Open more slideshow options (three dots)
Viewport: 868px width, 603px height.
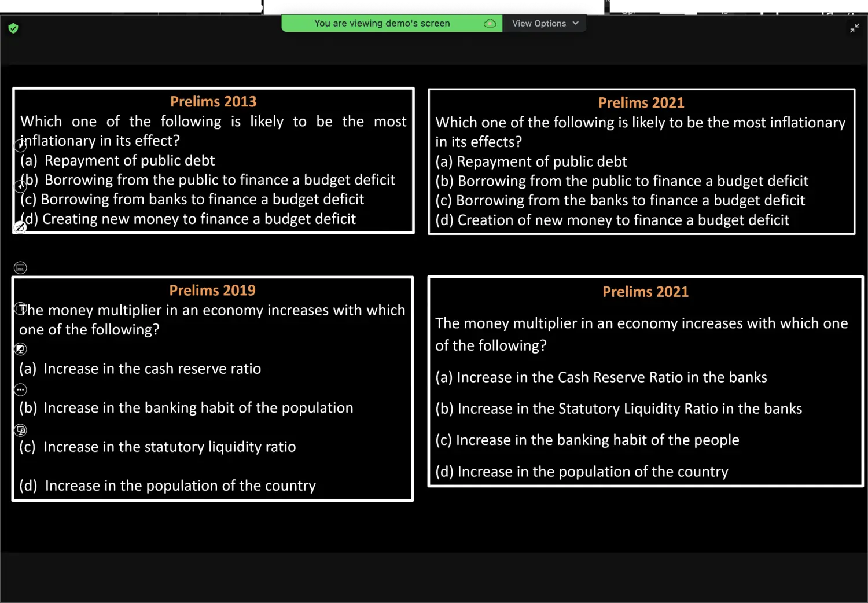pyautogui.click(x=20, y=389)
